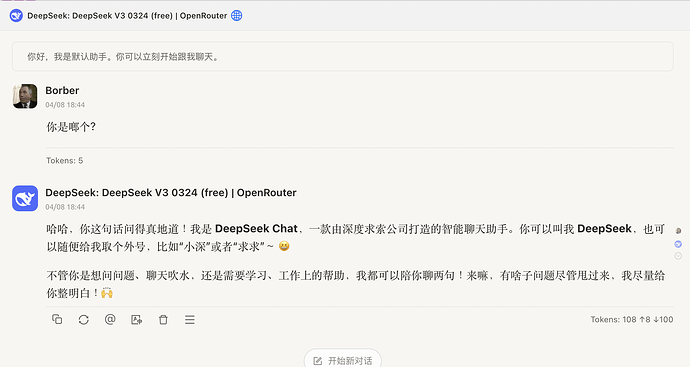Viewport: 690px width, 367px height.
Task: Click the globe icon beside OpenRouter title
Action: pyautogui.click(x=237, y=15)
